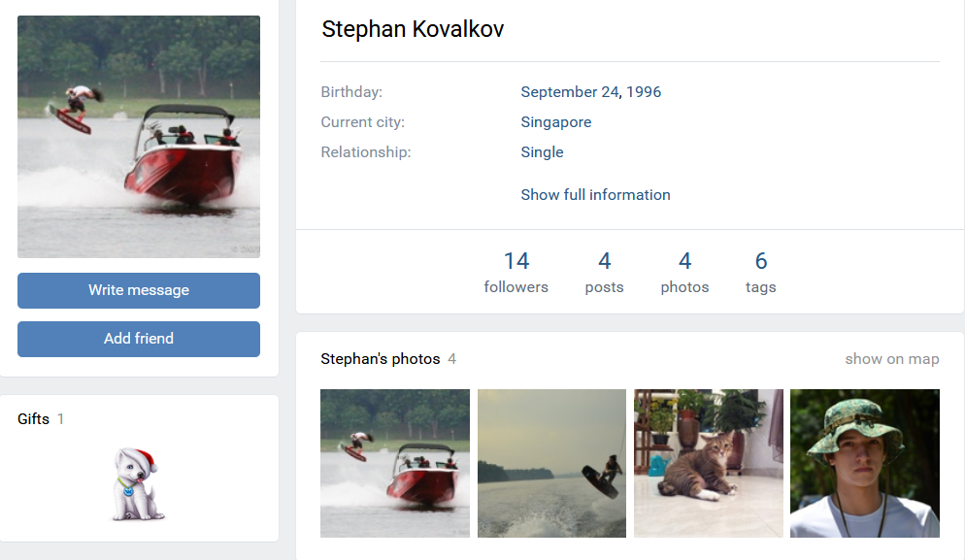This screenshot has height=560, width=965.
Task: Click the Single relationship status
Action: (542, 152)
